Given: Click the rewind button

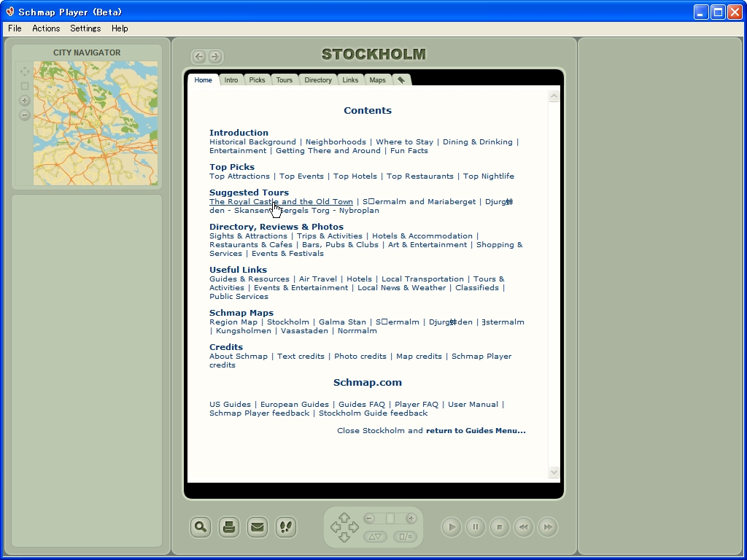Looking at the screenshot, I should (524, 527).
